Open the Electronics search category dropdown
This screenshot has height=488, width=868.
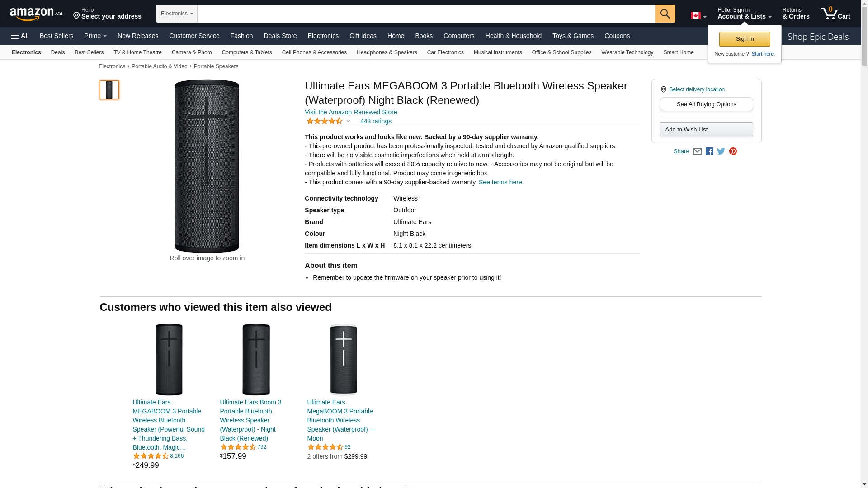pyautogui.click(x=177, y=14)
